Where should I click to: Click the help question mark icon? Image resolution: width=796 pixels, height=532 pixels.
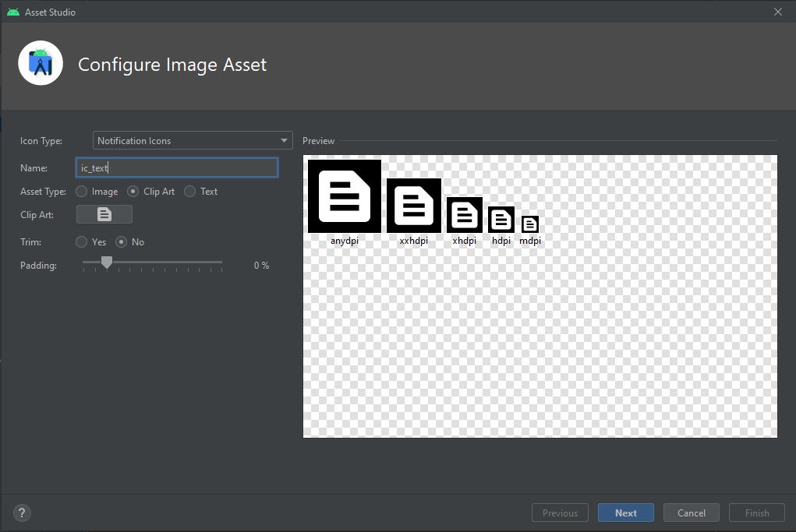pos(22,513)
